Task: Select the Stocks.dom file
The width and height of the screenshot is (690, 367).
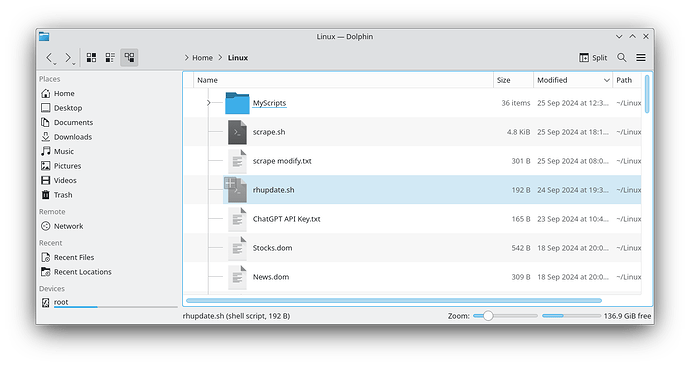Action: pyautogui.click(x=272, y=248)
